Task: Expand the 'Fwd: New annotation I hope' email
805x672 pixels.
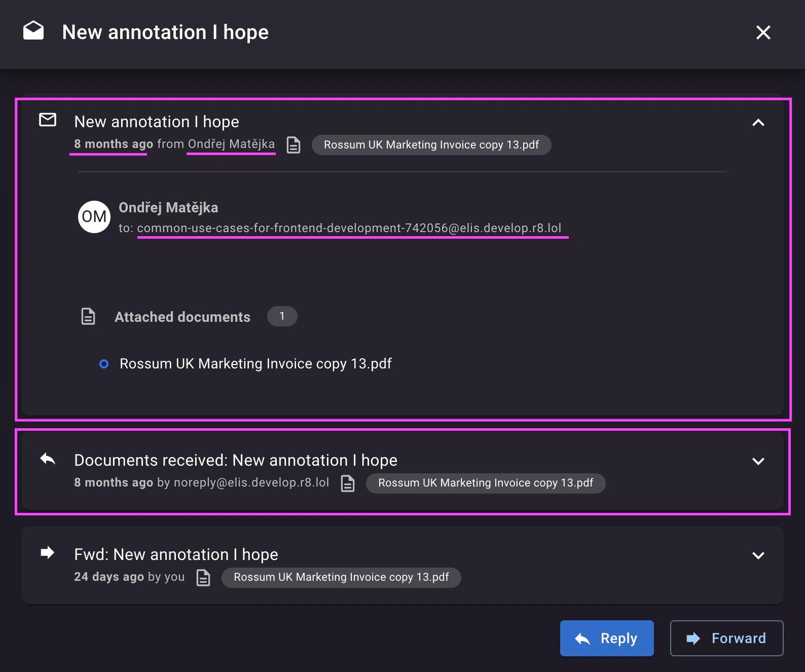Action: (x=758, y=555)
